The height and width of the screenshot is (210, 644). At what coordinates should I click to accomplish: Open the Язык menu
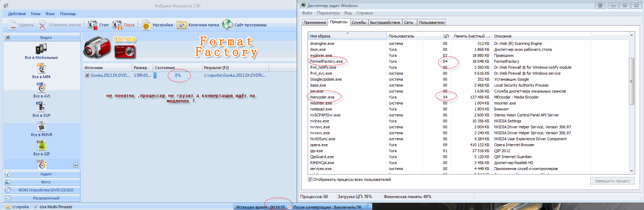click(50, 14)
